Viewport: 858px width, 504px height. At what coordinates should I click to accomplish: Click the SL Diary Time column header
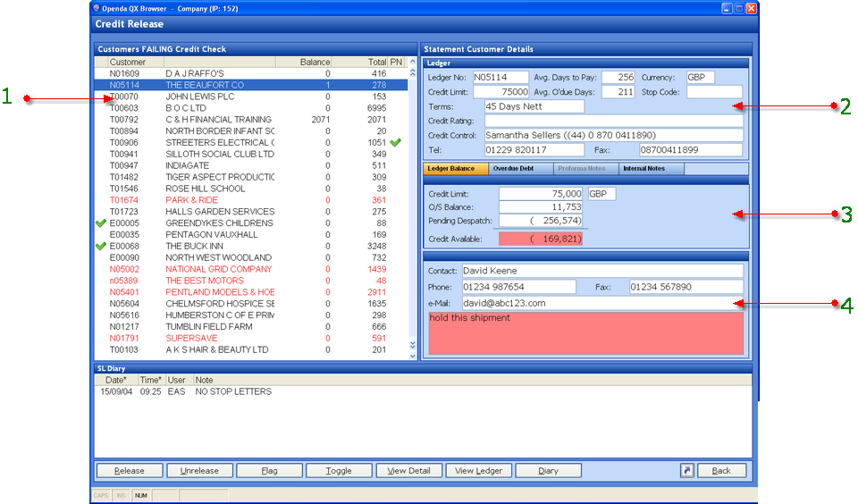(x=151, y=380)
